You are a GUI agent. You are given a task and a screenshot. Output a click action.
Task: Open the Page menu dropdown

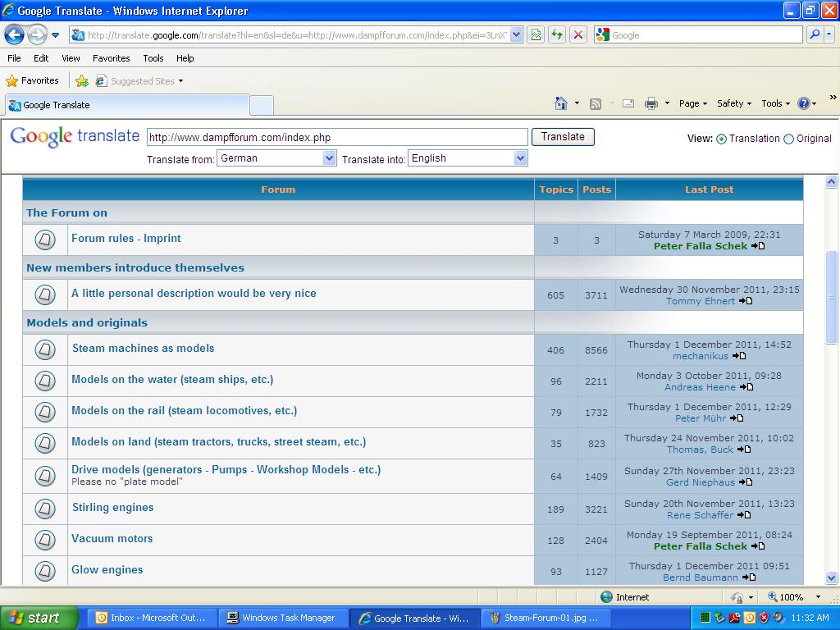tap(692, 103)
